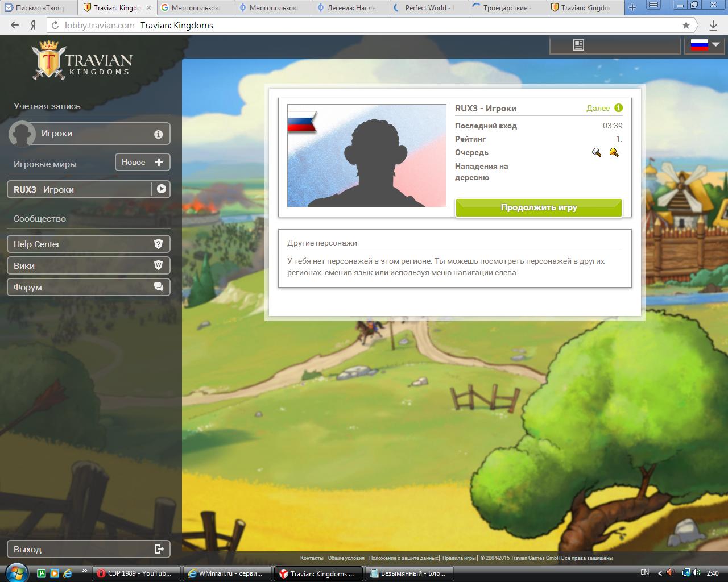Click the Travian Kingdoms logo

(x=82, y=60)
